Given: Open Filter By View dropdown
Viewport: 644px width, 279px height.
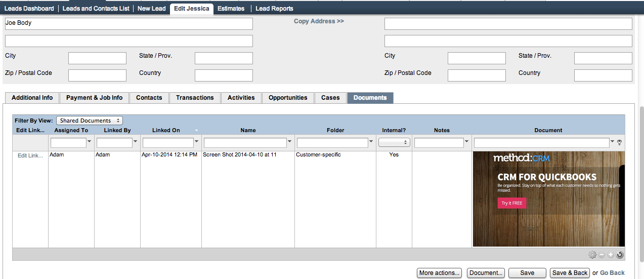Looking at the screenshot, I should coord(90,121).
